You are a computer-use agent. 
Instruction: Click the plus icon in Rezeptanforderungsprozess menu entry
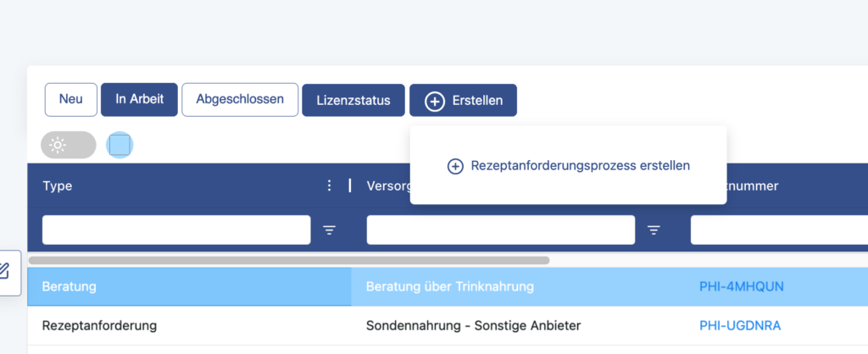pos(455,166)
